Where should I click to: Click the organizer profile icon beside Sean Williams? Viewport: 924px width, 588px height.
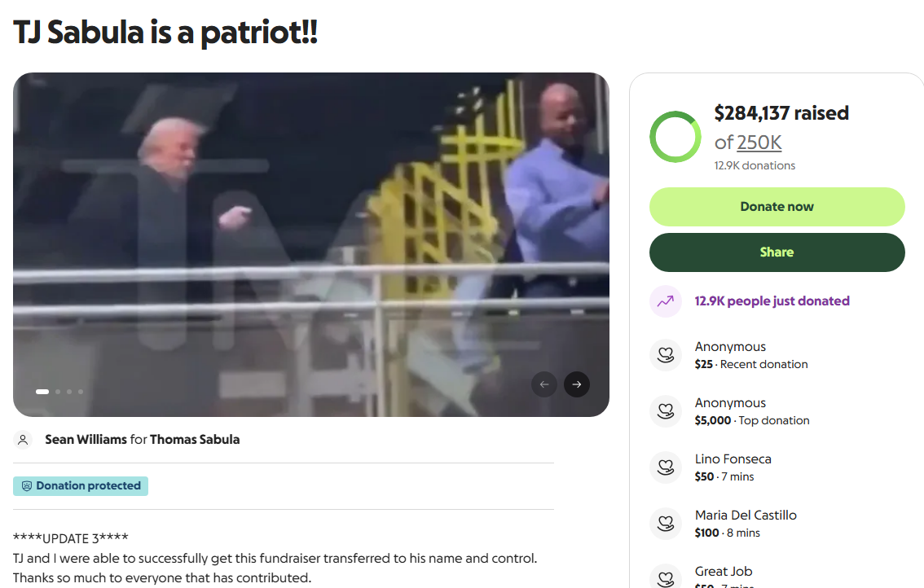(23, 440)
